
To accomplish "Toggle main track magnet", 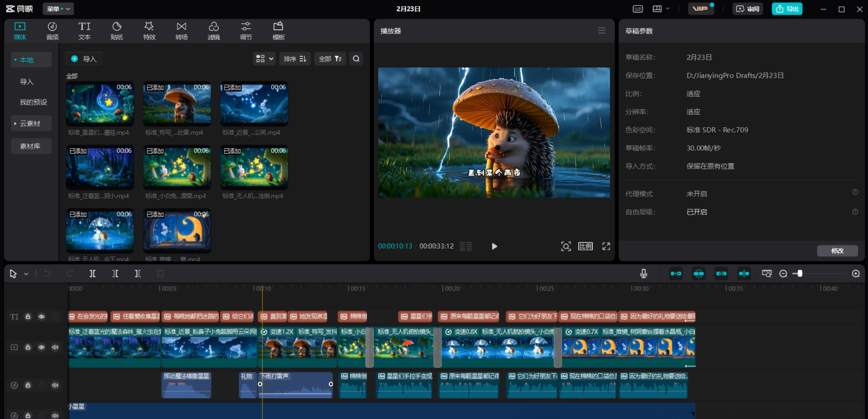I will point(676,274).
